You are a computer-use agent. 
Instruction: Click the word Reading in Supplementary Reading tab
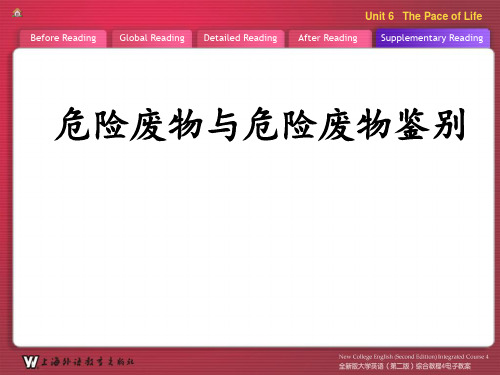466,38
